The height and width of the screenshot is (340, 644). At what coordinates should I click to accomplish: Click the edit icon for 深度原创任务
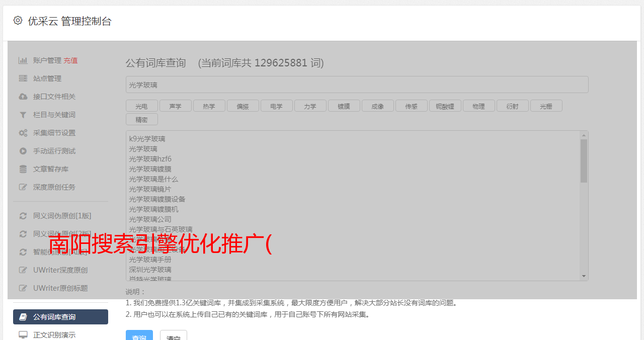(23, 187)
